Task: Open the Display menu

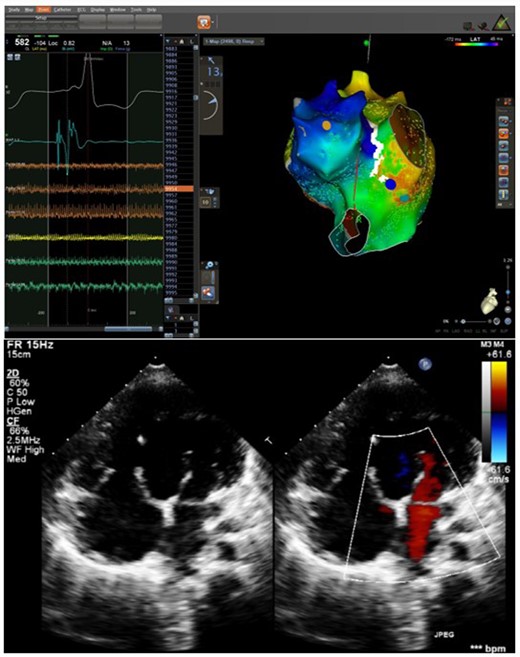Action: point(98,10)
